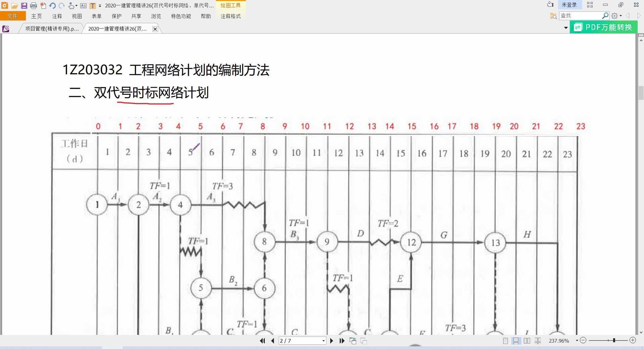Click the vertical scrollbar thumb
Viewport: 644px width, 349px height.
click(641, 93)
